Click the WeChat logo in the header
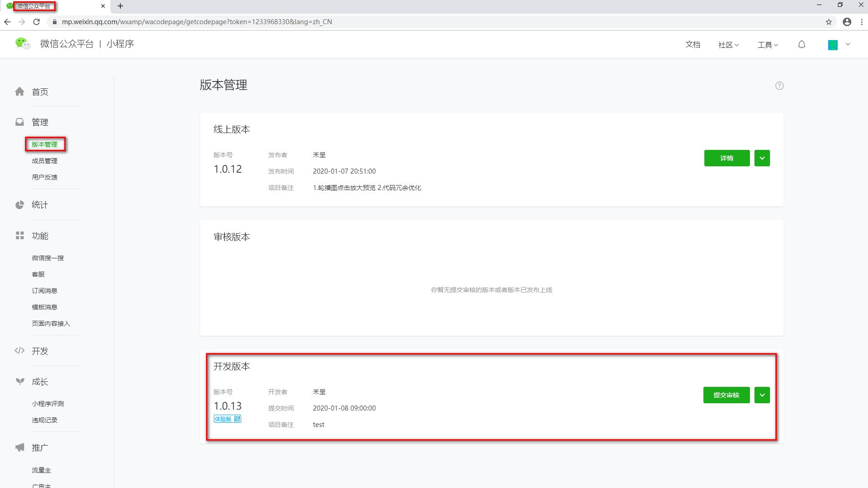This screenshot has width=868, height=488. 22,43
